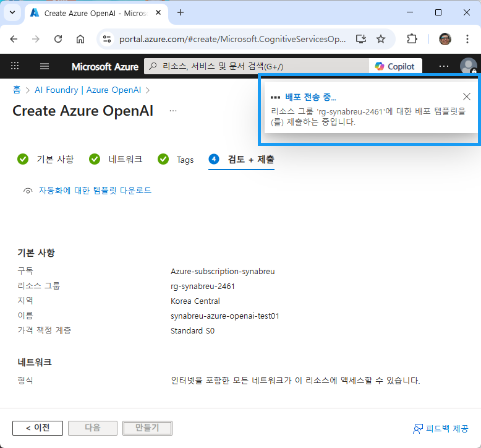This screenshot has height=448, width=481.
Task: Close the Create Azure OpenAI browser tab
Action: pos(158,12)
